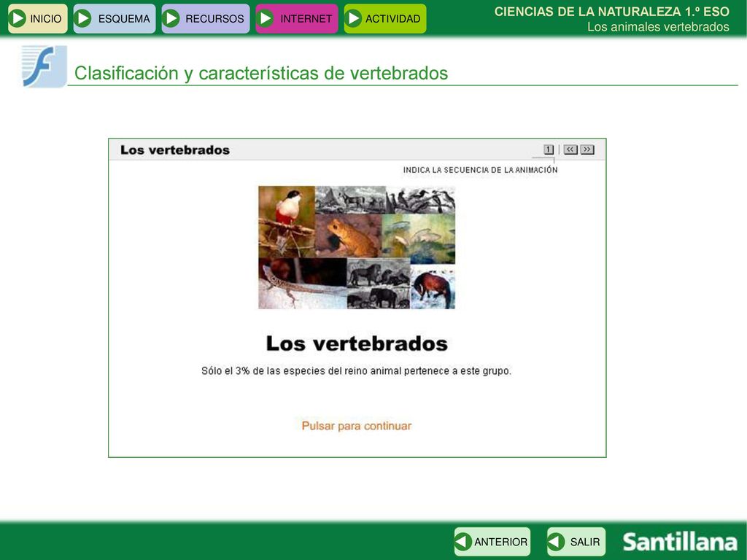The width and height of the screenshot is (747, 560).
Task: Click the 'Clasificación y características de vertebrados' title
Action: pos(261,73)
